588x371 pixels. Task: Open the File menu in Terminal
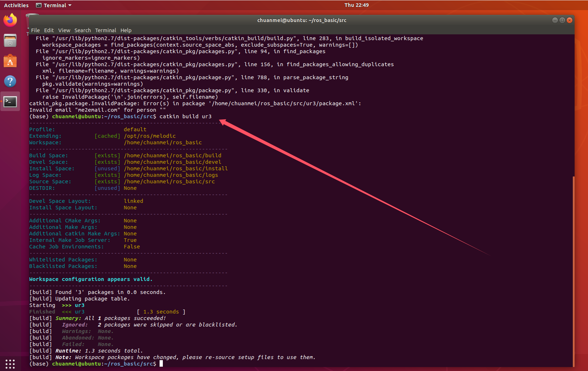35,30
